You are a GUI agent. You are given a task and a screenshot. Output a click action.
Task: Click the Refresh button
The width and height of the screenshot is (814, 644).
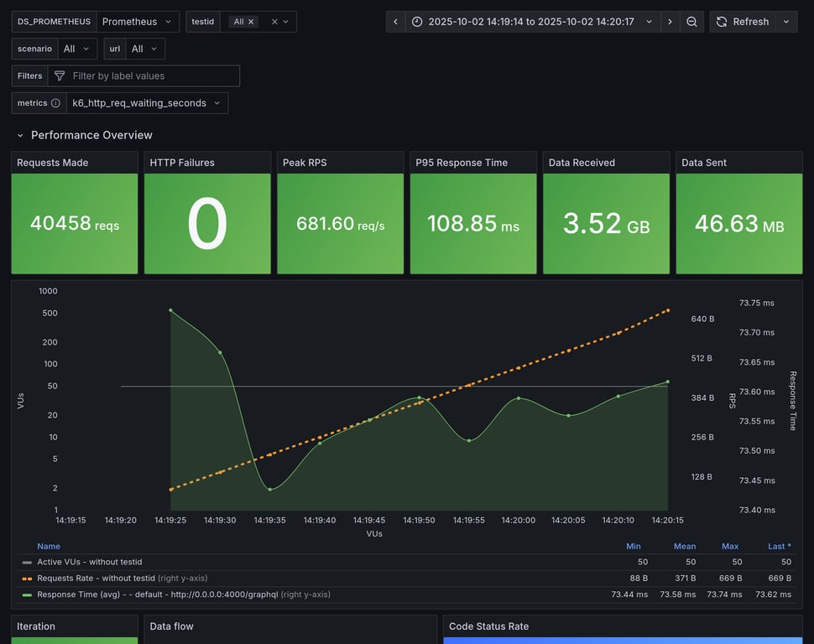coord(742,22)
